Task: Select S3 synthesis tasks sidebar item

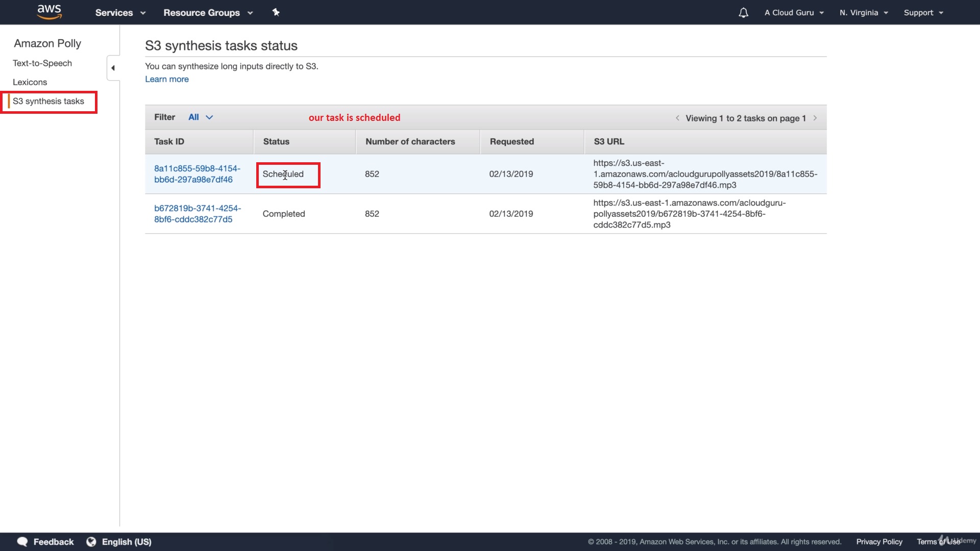Action: pyautogui.click(x=48, y=101)
